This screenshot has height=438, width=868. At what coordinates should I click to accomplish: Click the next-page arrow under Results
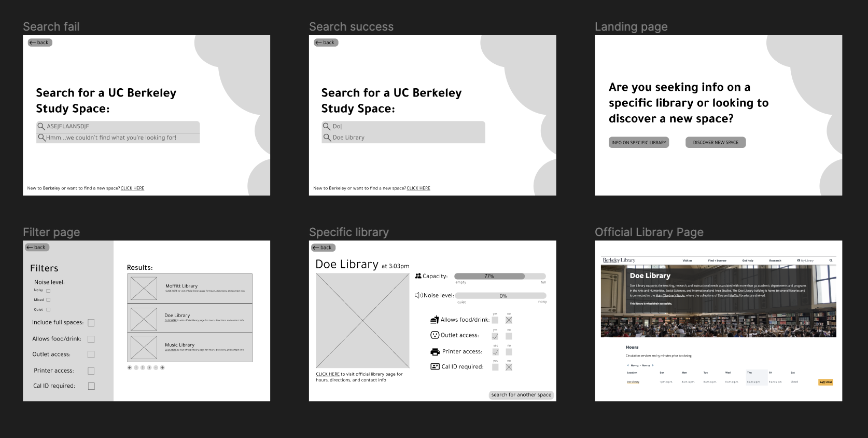[x=162, y=367]
